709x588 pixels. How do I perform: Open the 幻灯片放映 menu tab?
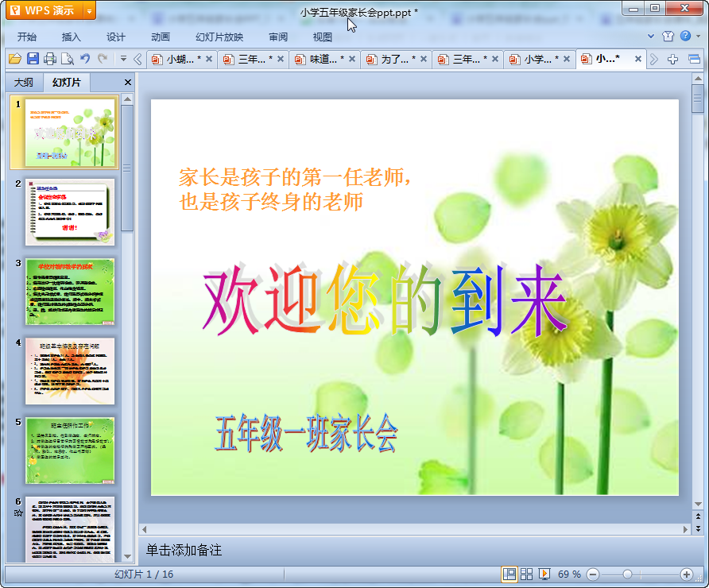[219, 37]
